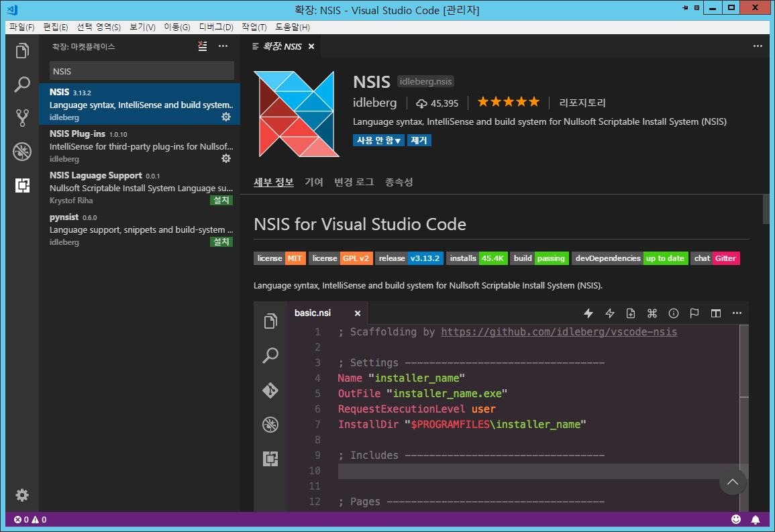Viewport: 775px width, 532px height.
Task: Click the VS Code logo in title bar
Action: (x=13, y=10)
